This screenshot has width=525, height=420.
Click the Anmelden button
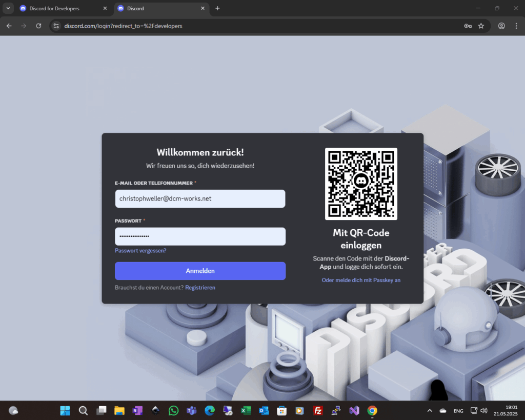(x=200, y=271)
